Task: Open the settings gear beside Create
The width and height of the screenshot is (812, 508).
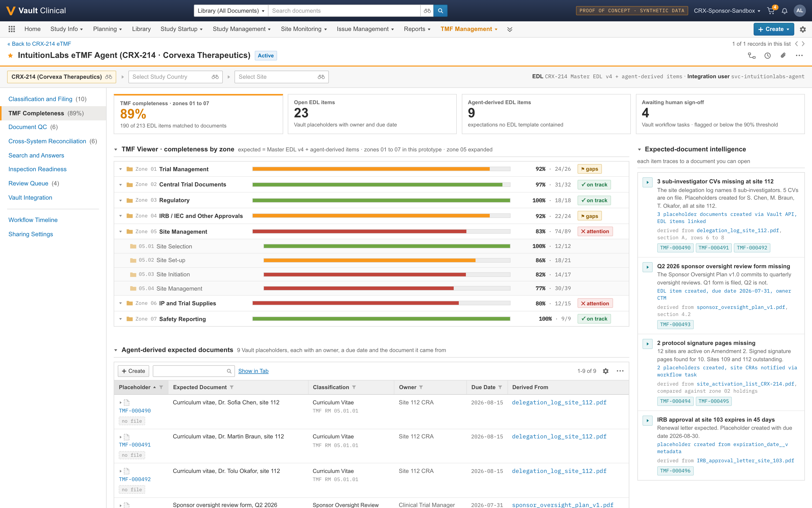Action: 803,29
